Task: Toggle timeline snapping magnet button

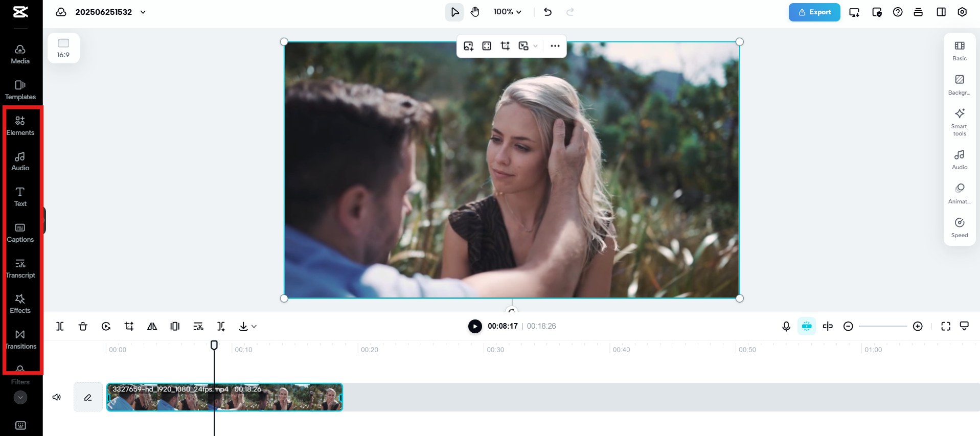Action: pyautogui.click(x=806, y=326)
